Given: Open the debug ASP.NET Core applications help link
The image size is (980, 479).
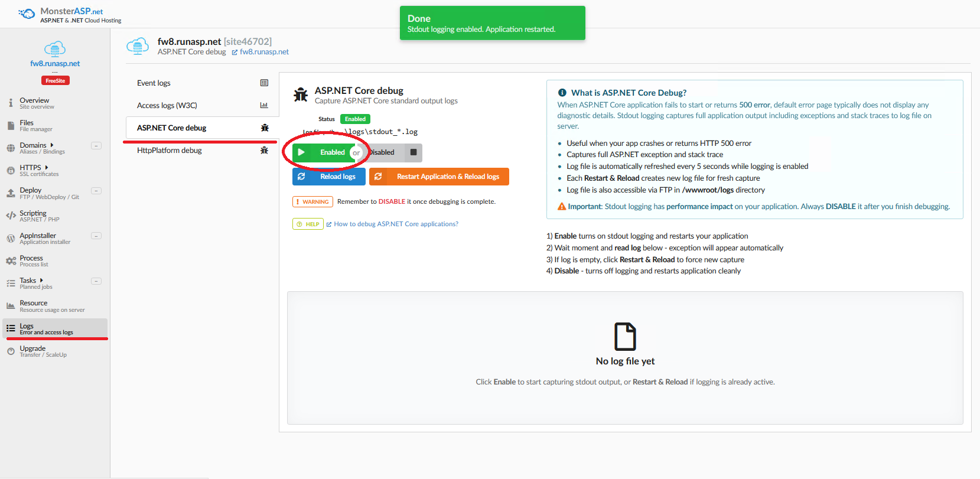Looking at the screenshot, I should pos(396,224).
